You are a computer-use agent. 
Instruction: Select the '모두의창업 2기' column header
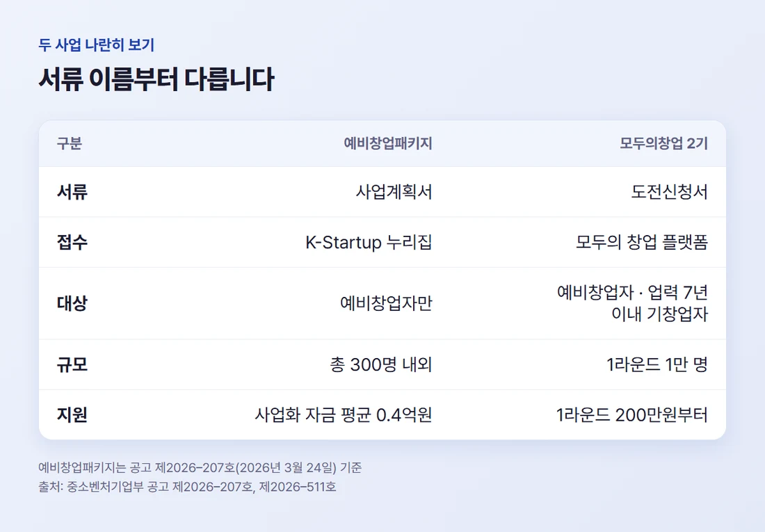[663, 143]
